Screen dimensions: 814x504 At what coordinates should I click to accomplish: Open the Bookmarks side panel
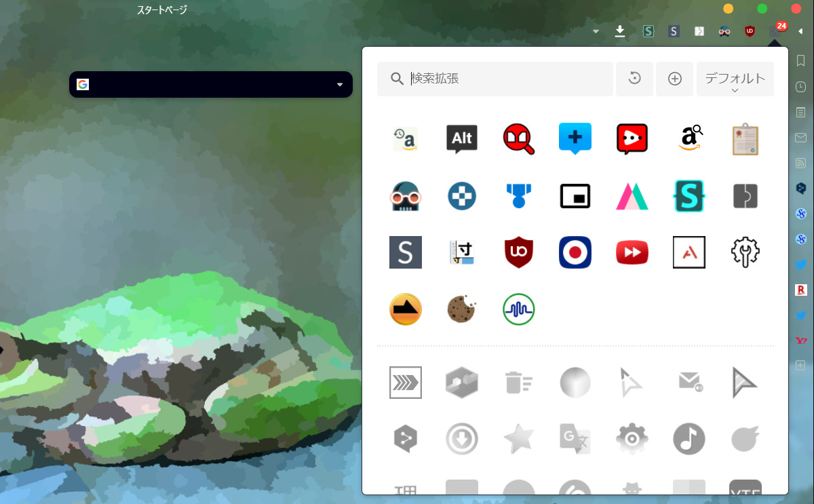800,61
